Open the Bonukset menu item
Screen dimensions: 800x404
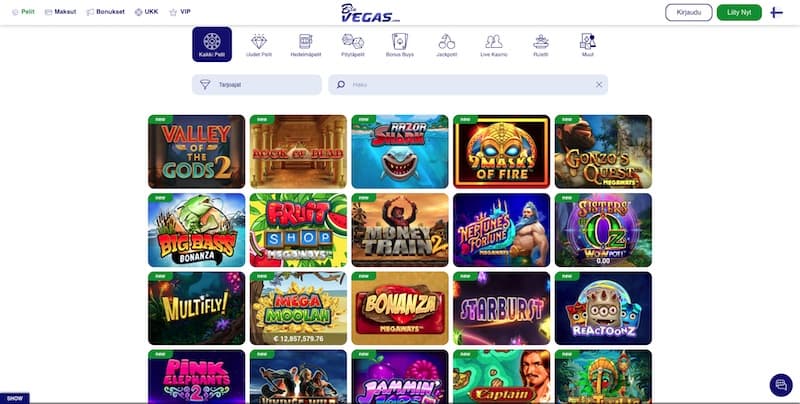pyautogui.click(x=105, y=12)
